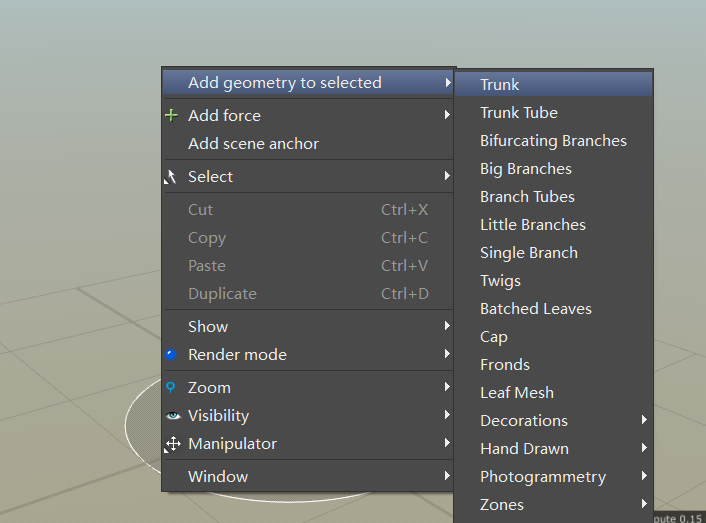Expand the Render mode submenu arrow
Viewport: 706px width, 523px height.
(448, 354)
